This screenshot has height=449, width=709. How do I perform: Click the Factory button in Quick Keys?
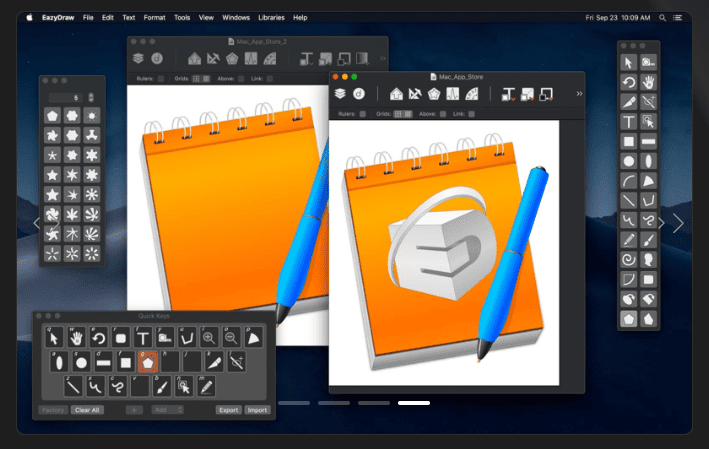pos(53,410)
